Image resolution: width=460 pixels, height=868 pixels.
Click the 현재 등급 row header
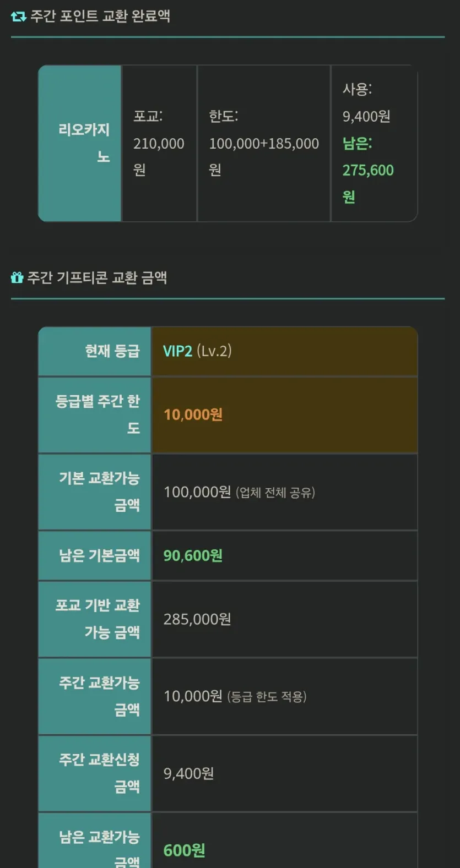95,351
